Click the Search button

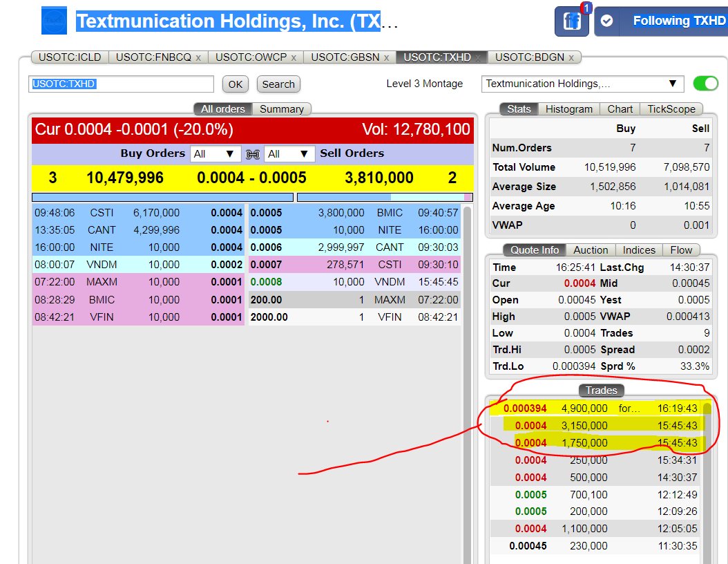pos(278,84)
